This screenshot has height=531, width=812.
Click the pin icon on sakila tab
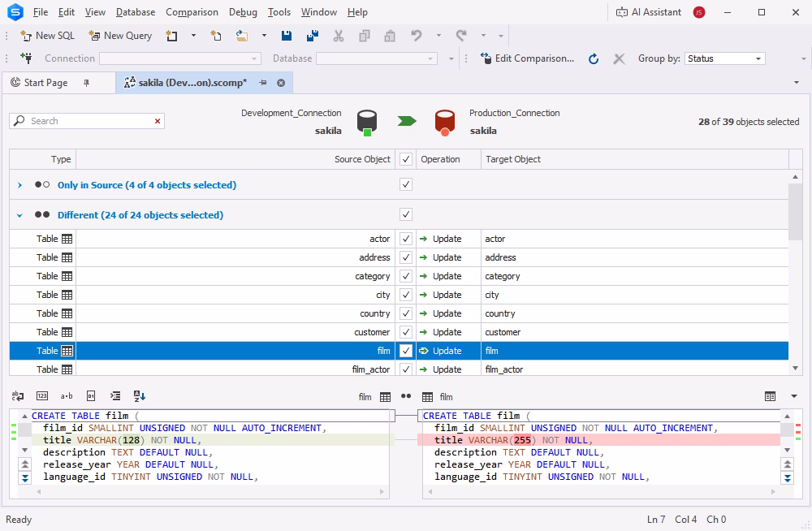point(263,83)
